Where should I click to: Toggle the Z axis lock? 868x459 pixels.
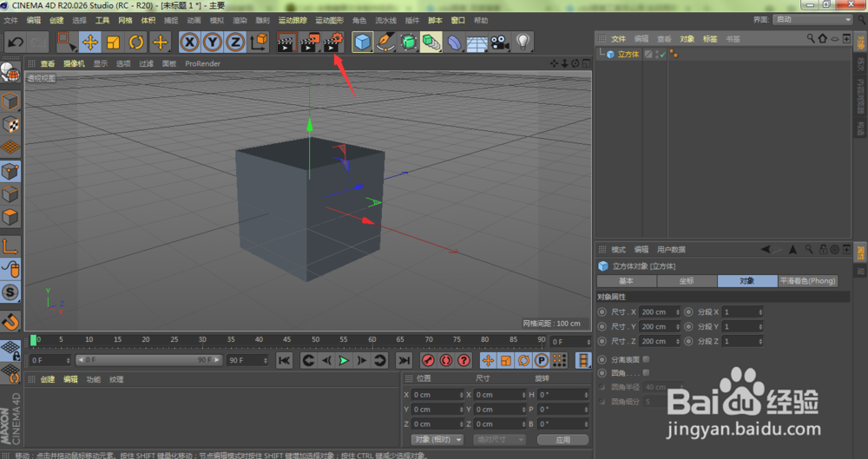pos(236,42)
